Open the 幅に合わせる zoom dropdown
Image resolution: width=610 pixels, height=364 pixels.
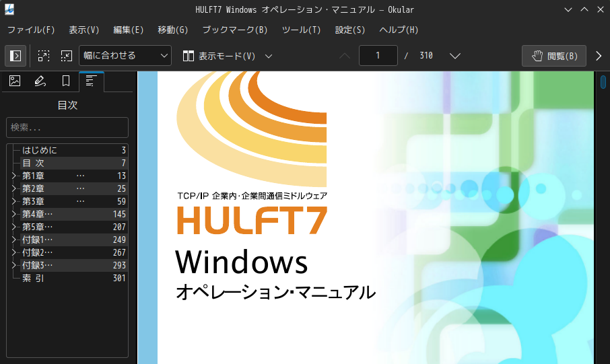point(125,56)
